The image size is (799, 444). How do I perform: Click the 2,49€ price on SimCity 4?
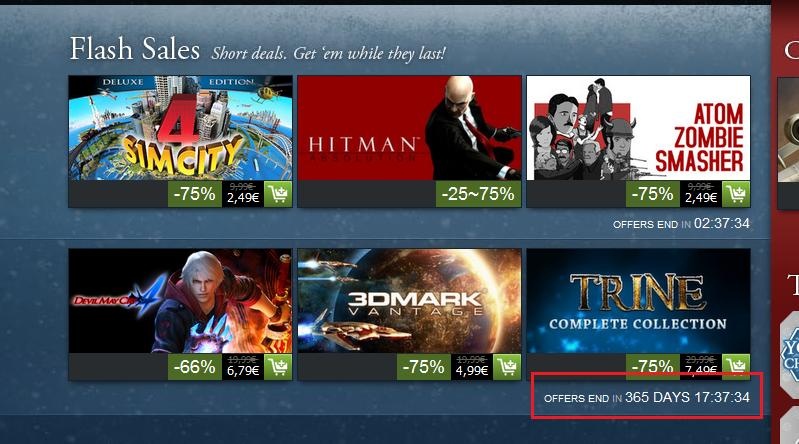coord(243,198)
